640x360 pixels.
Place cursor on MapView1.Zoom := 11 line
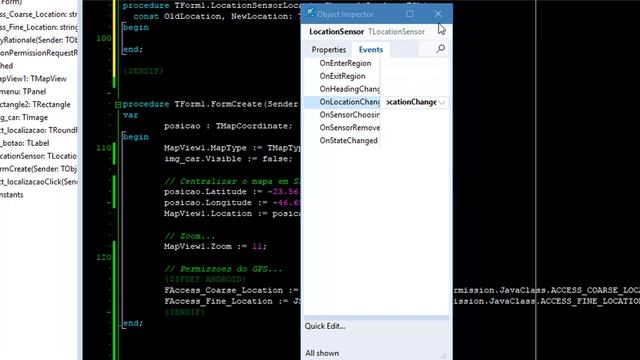(x=215, y=247)
